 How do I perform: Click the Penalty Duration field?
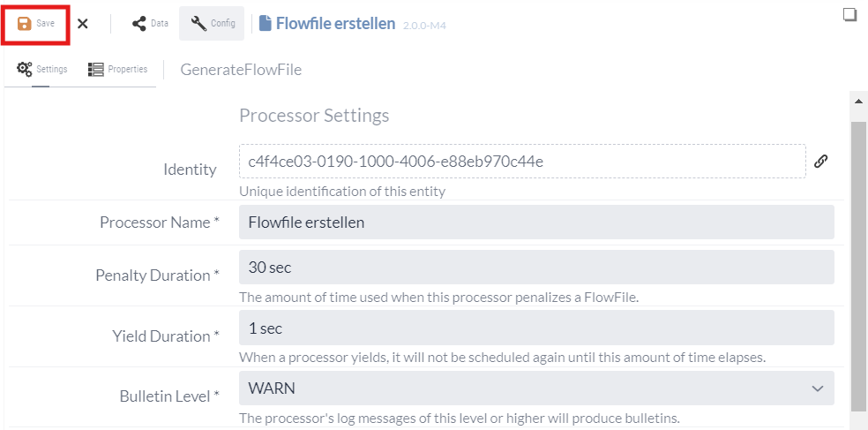(535, 267)
